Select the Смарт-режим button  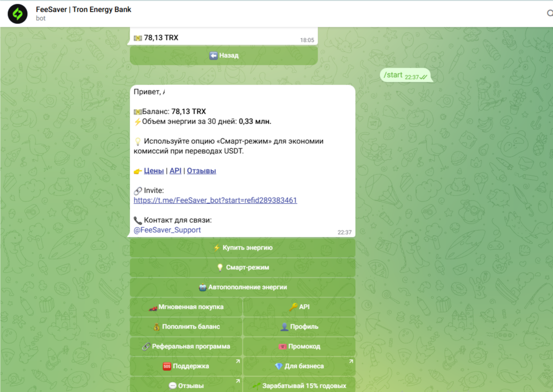[x=242, y=267]
